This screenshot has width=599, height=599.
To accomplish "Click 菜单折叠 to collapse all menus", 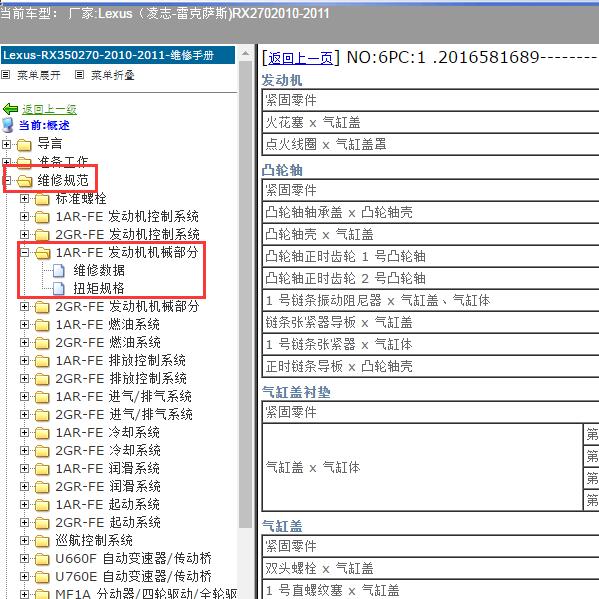I will (113, 75).
